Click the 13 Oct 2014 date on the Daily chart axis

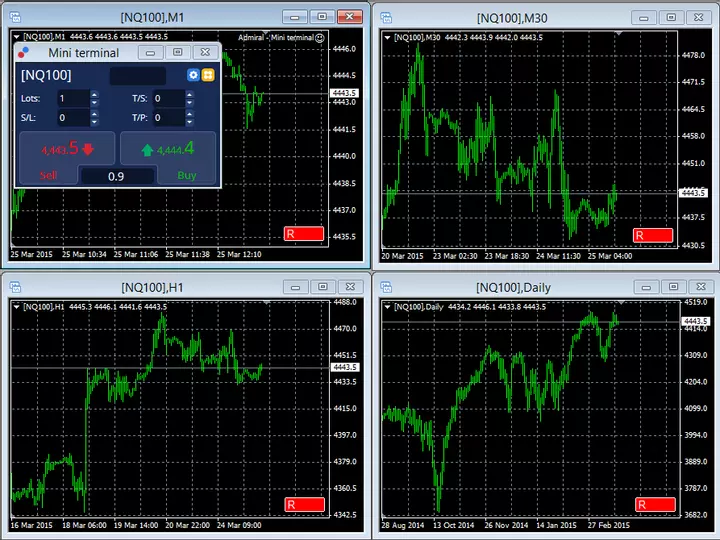point(453,525)
